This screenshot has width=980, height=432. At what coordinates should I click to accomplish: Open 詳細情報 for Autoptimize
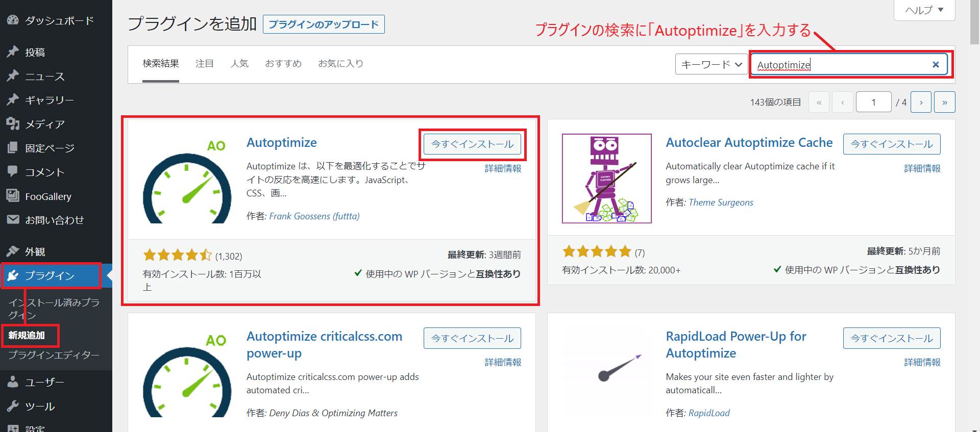coord(503,168)
